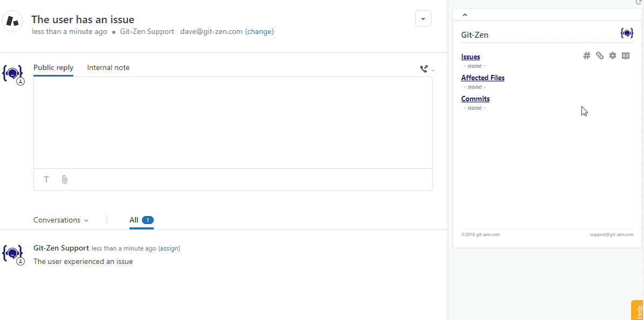This screenshot has height=320, width=644.
Task: Click the link chain icon in the Git-Zen panel
Action: [600, 56]
